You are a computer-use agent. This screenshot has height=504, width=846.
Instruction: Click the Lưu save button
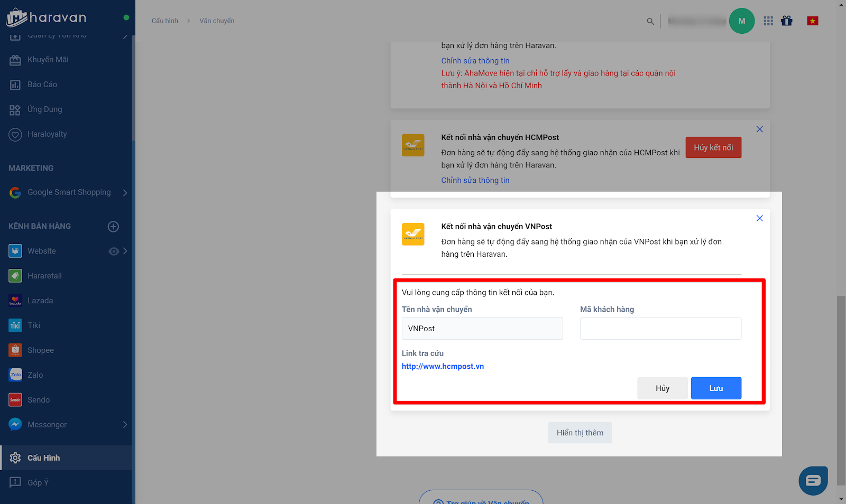coord(716,388)
